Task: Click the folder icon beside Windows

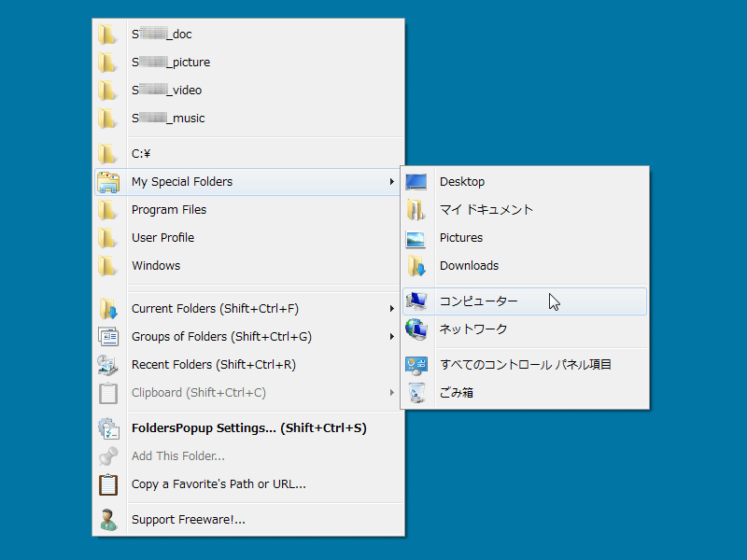Action: (x=107, y=266)
